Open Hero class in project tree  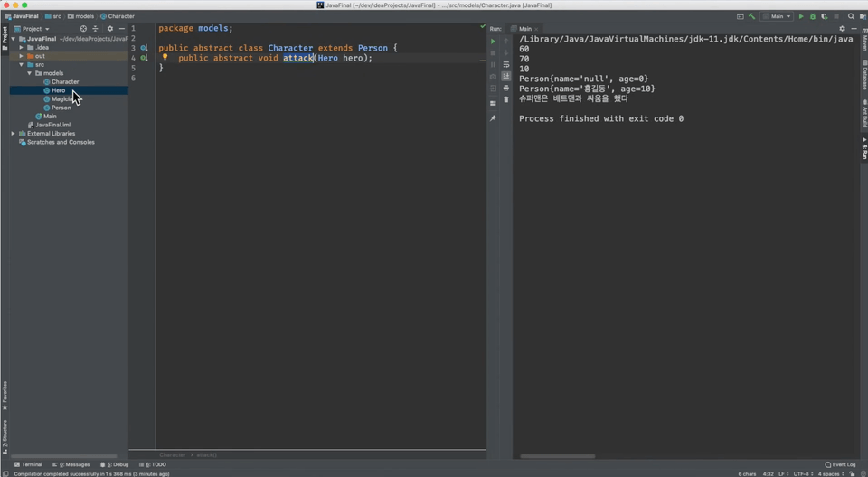(x=59, y=90)
